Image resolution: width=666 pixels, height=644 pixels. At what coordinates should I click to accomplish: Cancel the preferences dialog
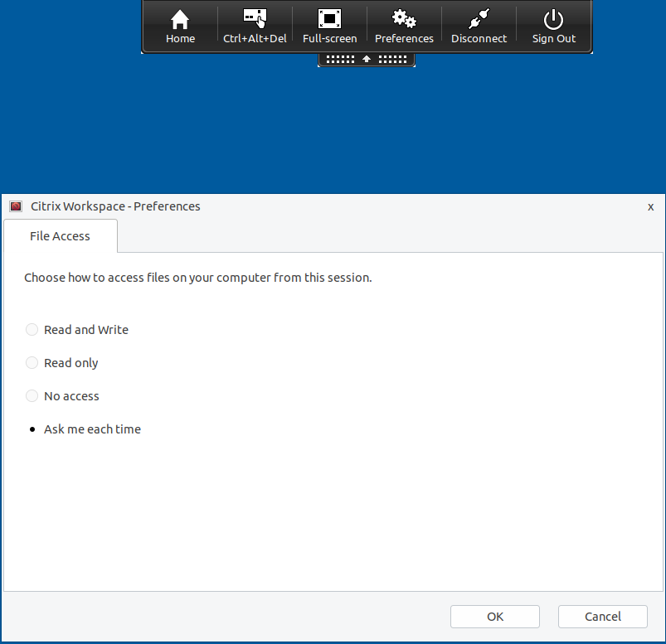[x=602, y=616]
